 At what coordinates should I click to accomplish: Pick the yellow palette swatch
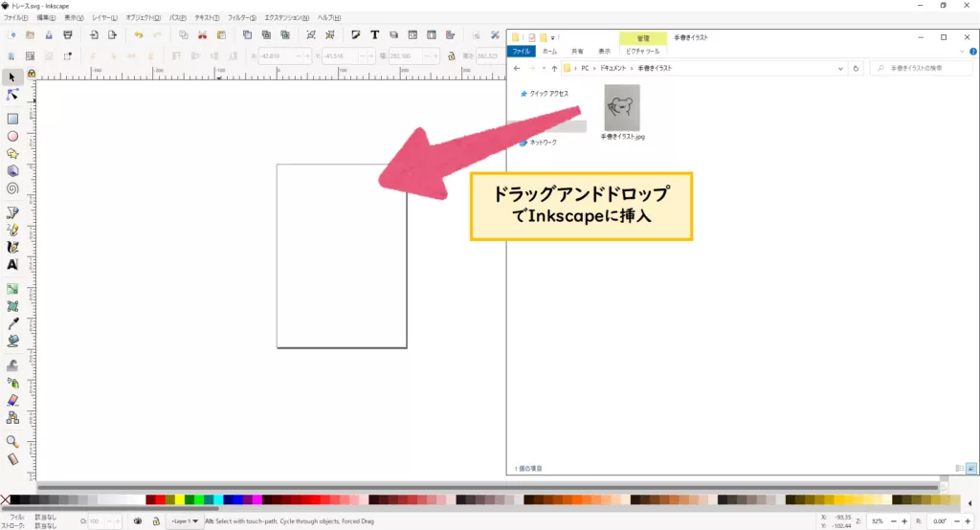click(179, 499)
